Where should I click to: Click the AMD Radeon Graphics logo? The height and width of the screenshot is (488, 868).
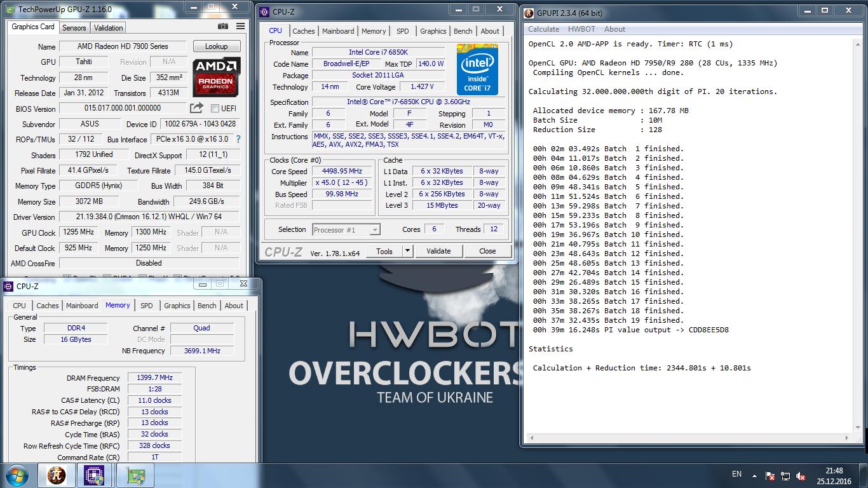click(216, 77)
